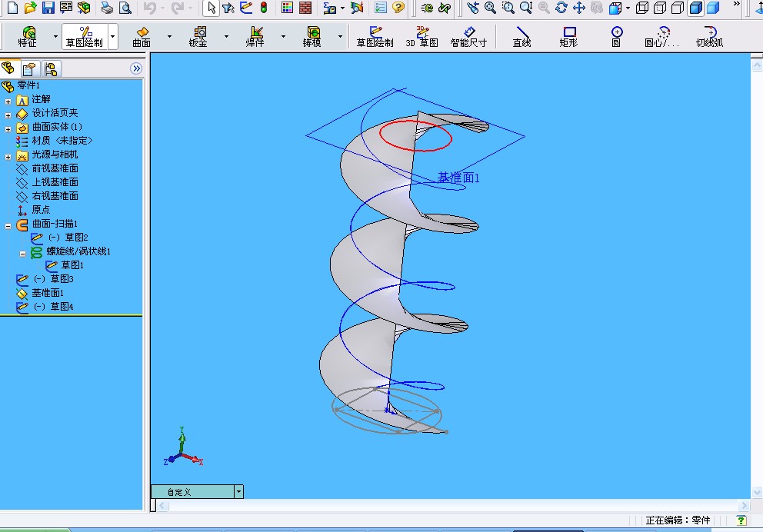Click the rebuild traffic light icon
Viewport: 763px width, 532px height.
[x=264, y=7]
